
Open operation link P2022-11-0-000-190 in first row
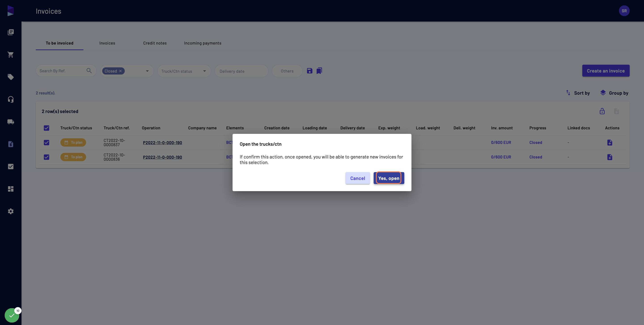[163, 143]
